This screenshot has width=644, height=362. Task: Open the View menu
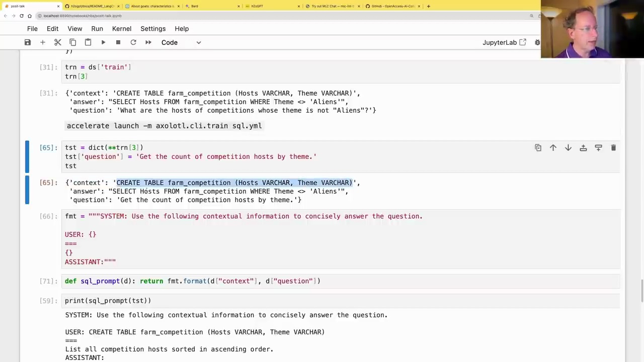[x=75, y=29]
